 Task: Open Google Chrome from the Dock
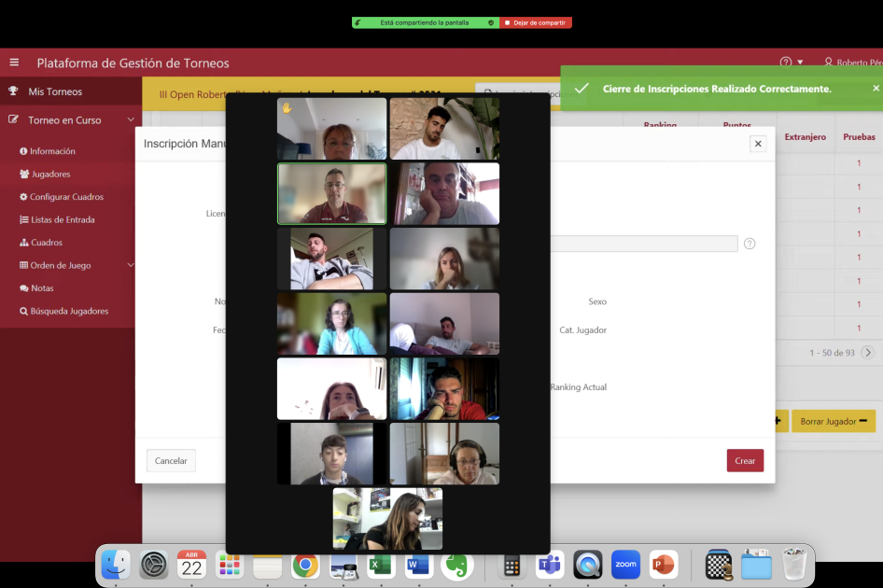305,565
